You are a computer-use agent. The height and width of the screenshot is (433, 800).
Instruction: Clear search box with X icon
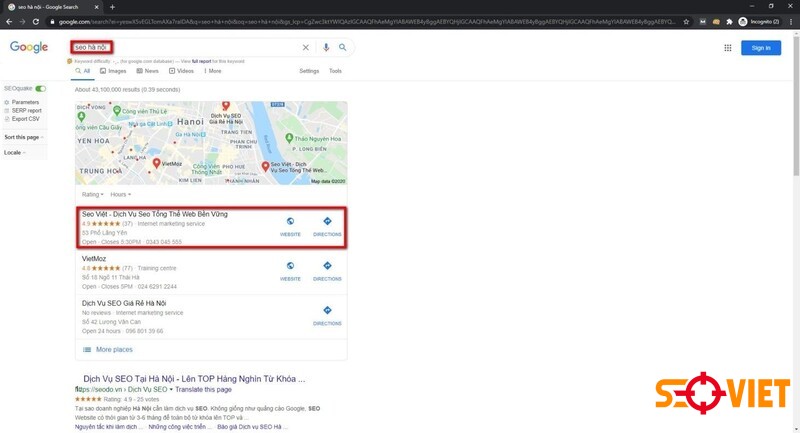pos(306,47)
